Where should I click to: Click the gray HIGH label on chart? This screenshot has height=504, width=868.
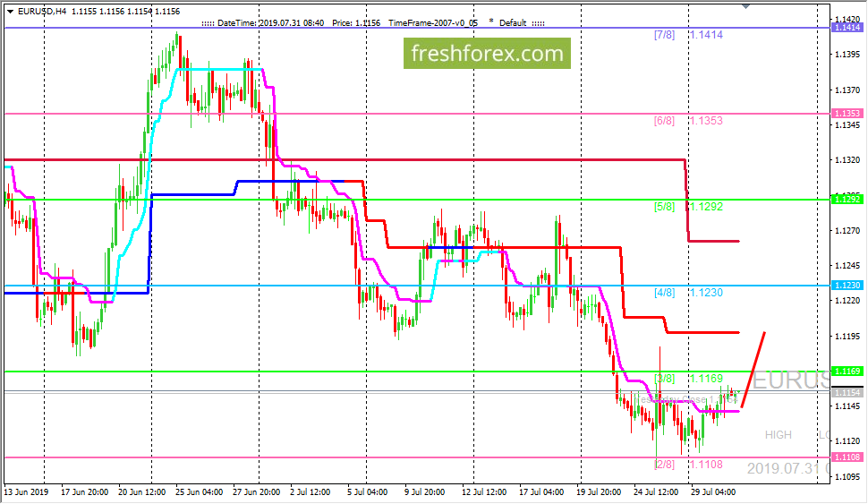[x=779, y=435]
